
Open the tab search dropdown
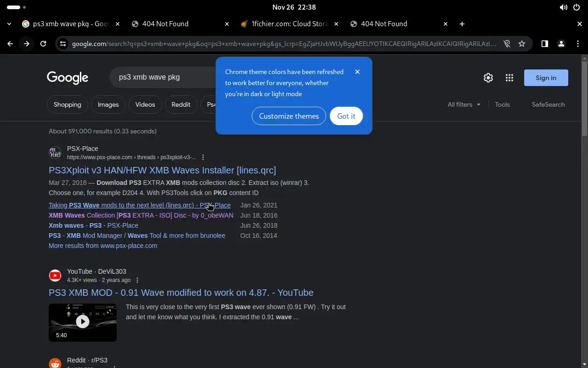(9, 24)
